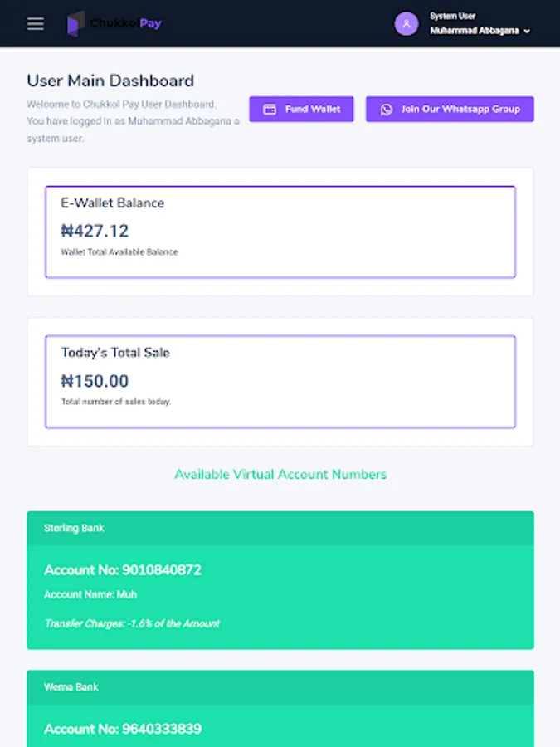Select the ₦427.12 wallet balance amount

pyautogui.click(x=95, y=232)
